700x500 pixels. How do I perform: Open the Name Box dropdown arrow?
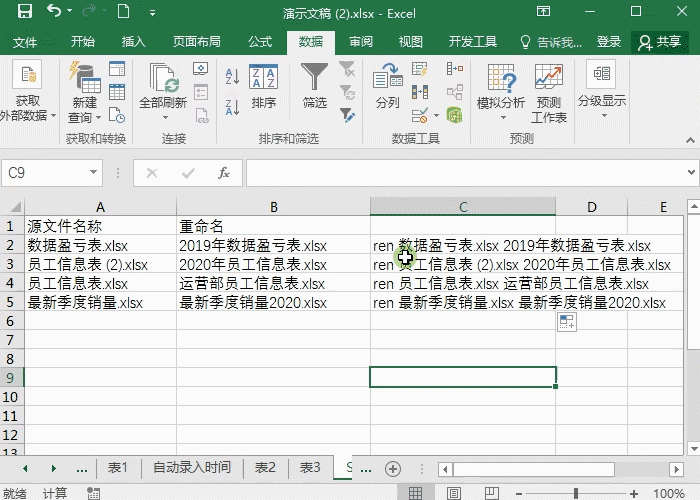point(93,172)
